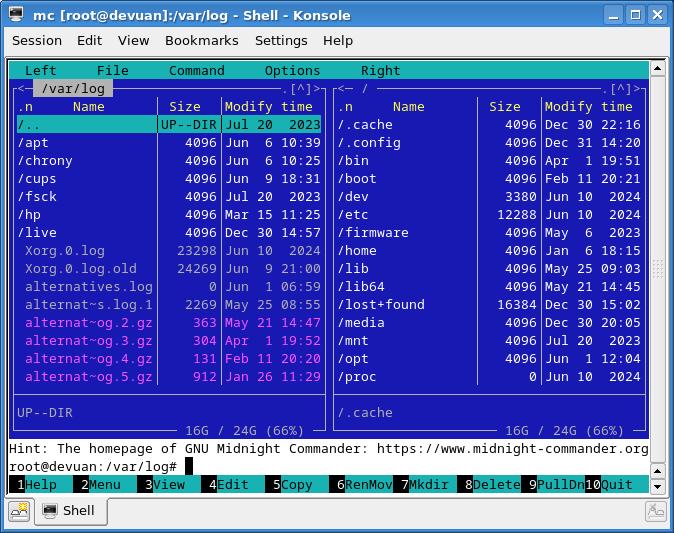
Task: Click the scrollbar up arrow at top
Action: (x=658, y=68)
